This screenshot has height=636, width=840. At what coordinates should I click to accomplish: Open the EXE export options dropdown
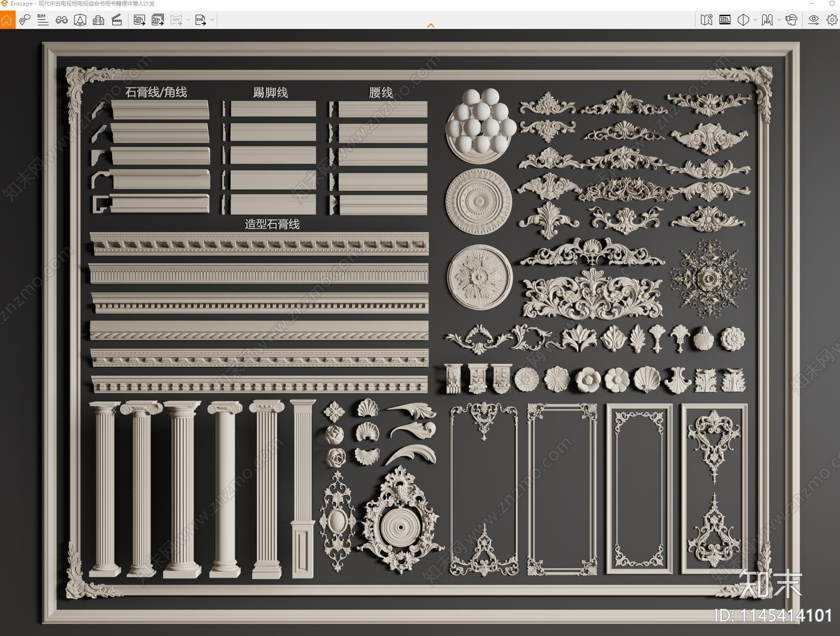click(x=212, y=20)
